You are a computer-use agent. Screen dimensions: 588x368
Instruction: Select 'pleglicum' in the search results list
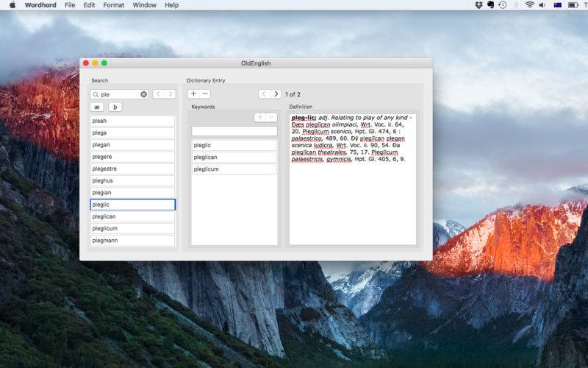[x=133, y=229]
